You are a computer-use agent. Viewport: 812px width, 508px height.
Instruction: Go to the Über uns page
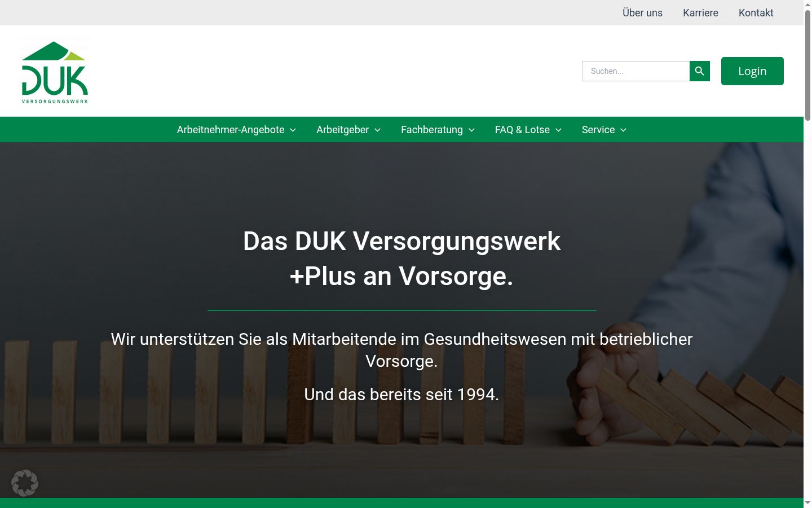pos(642,12)
